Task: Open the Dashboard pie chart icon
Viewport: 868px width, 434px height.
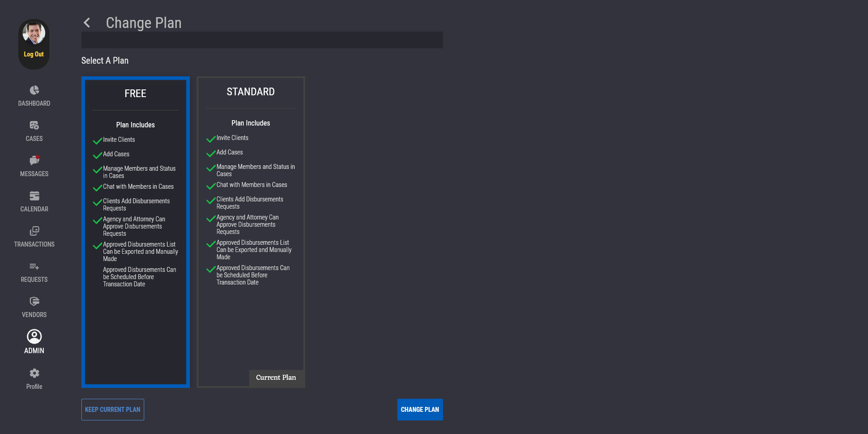Action: 34,90
